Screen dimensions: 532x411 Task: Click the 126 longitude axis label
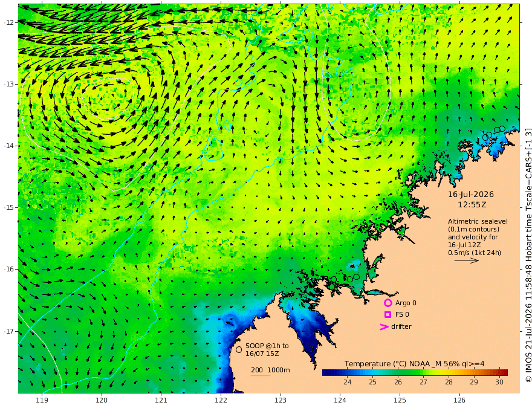click(x=459, y=401)
